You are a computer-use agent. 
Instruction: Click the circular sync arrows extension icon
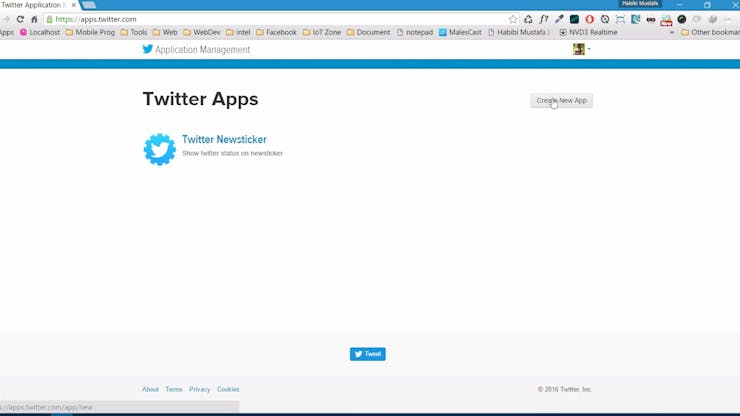pyautogui.click(x=605, y=19)
